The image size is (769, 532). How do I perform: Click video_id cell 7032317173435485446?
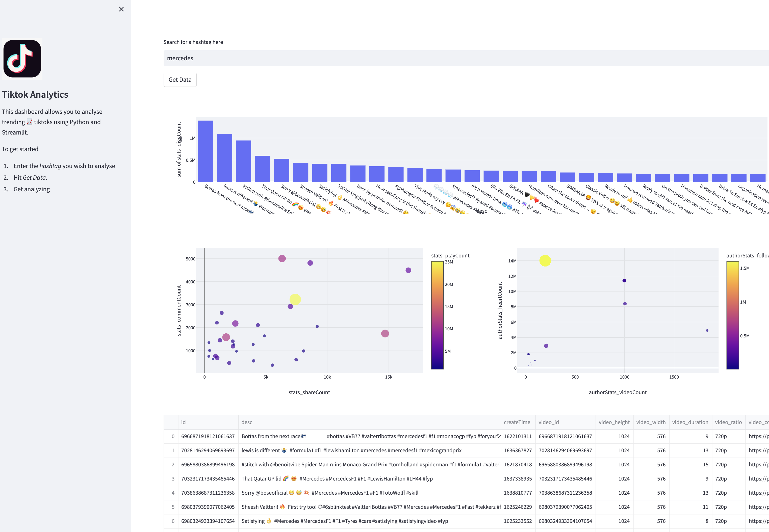click(566, 479)
